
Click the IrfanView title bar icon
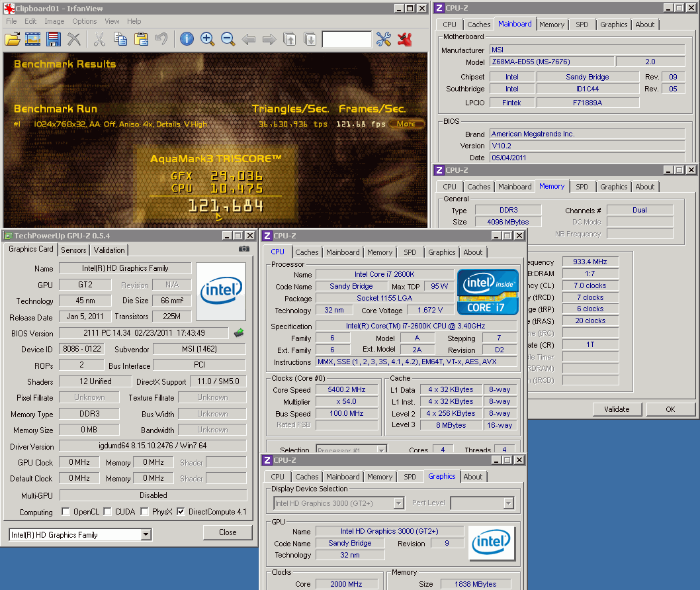9,8
